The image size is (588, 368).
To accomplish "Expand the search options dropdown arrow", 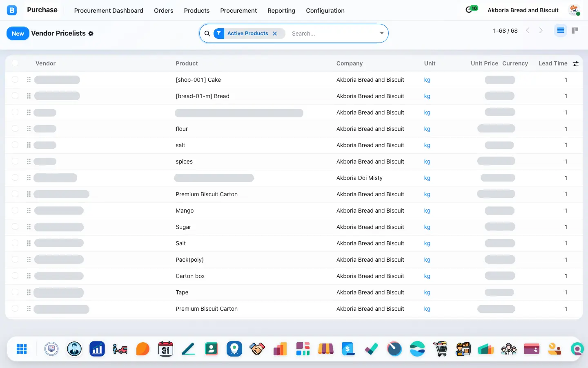I will pos(382,34).
